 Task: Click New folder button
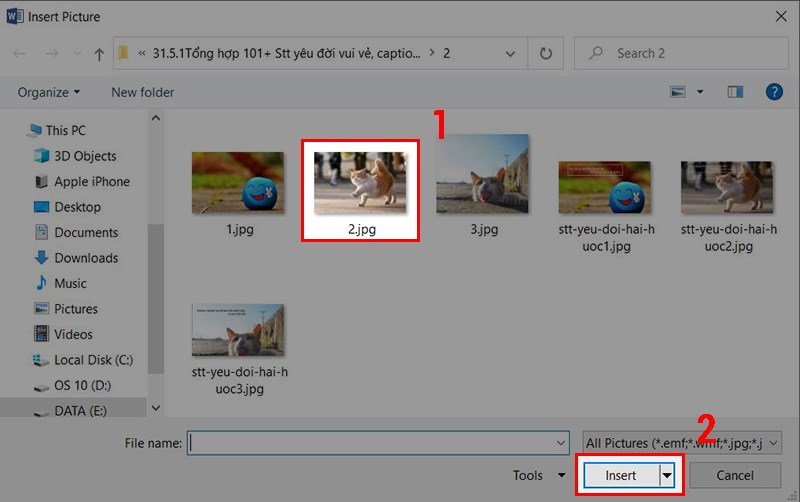pyautogui.click(x=142, y=92)
